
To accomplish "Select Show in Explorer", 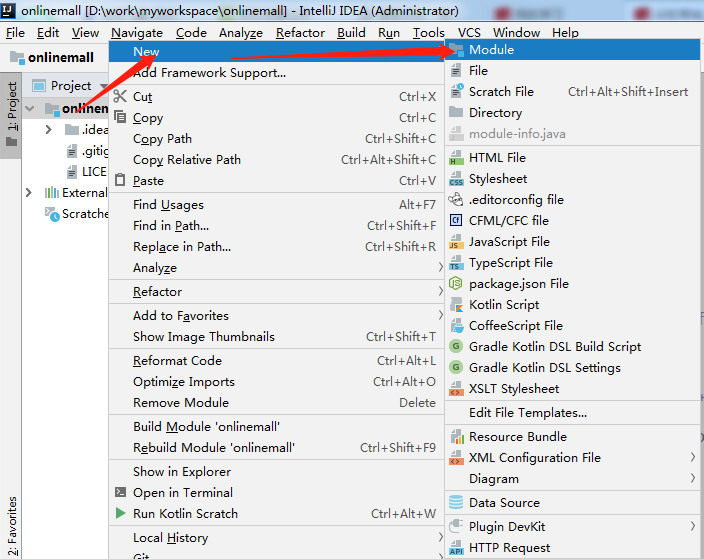I will click(x=277, y=471).
